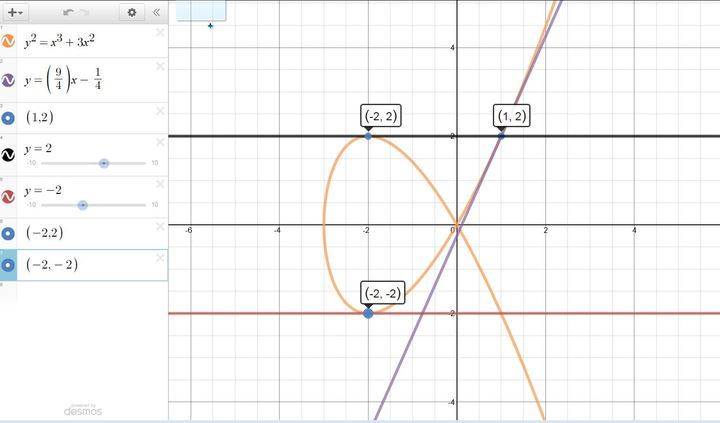Edit the lower limit −10 of the y=2 slider
The width and height of the screenshot is (720, 423).
coord(31,163)
